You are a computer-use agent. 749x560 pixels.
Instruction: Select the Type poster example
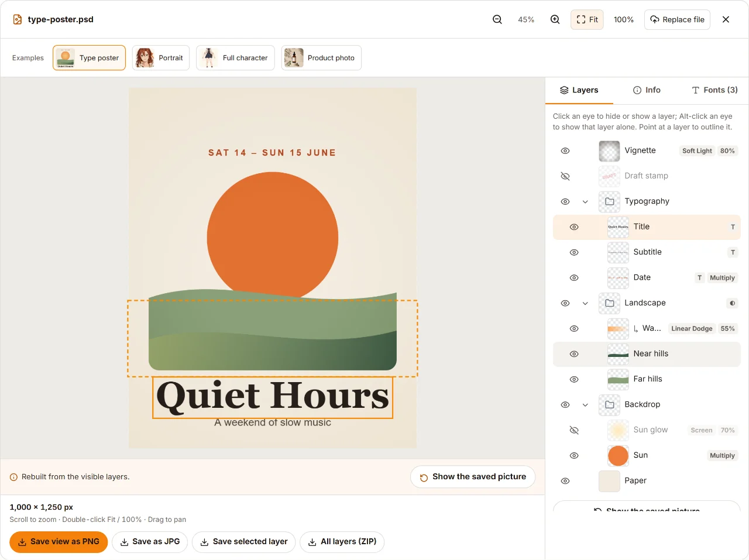coord(90,58)
